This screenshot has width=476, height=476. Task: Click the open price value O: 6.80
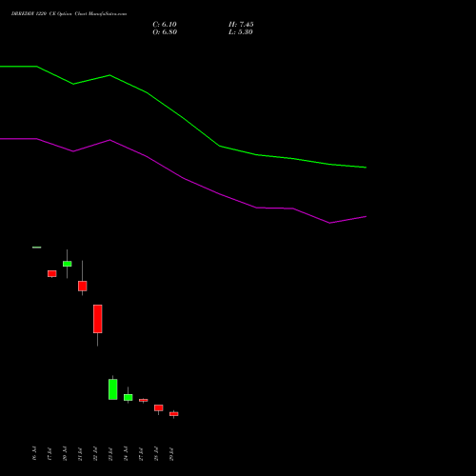tap(165, 32)
